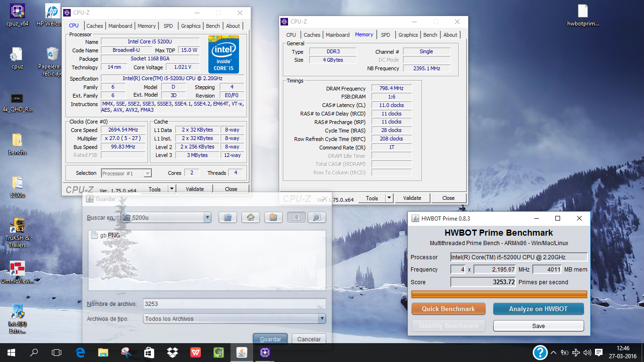Open the Papelera de reciclaje icon
644x362 pixels.
pyautogui.click(x=52, y=62)
